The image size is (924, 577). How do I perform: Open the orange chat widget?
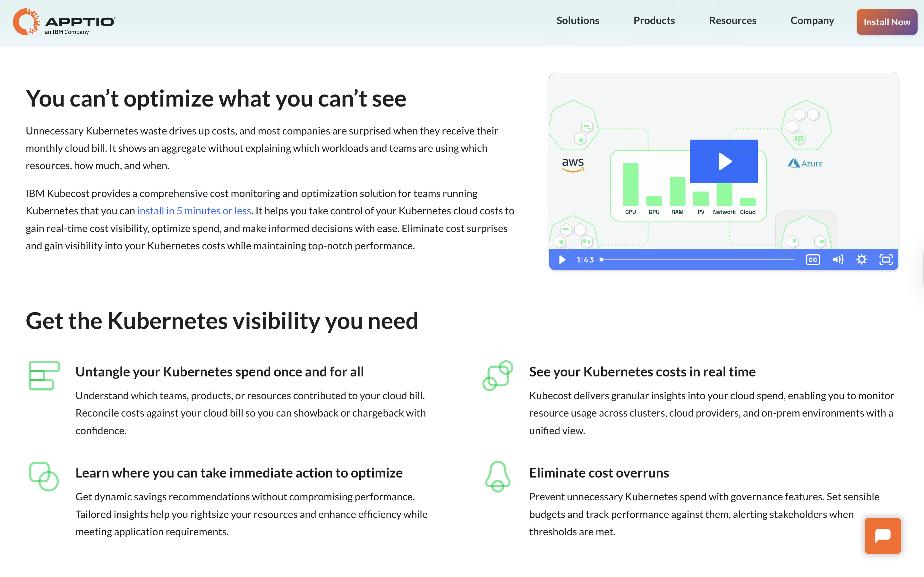coord(882,535)
